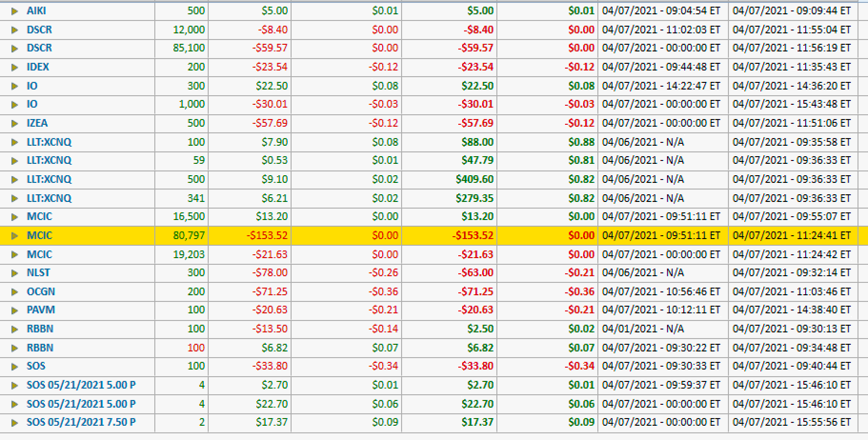Expand the PAVM trade row
This screenshot has width=868, height=440.
coord(15,310)
